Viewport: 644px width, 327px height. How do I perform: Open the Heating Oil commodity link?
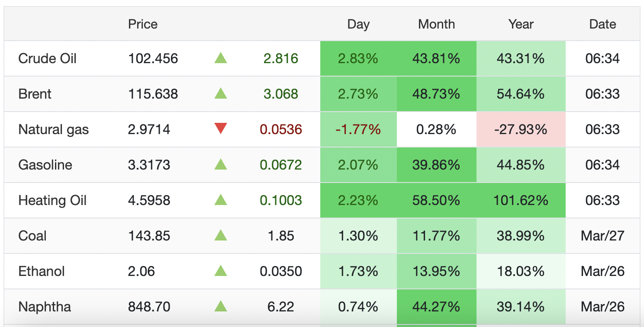(52, 200)
